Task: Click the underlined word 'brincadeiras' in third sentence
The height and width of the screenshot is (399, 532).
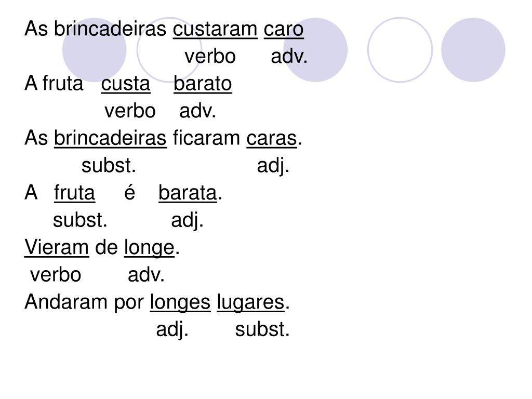Action: pos(110,138)
